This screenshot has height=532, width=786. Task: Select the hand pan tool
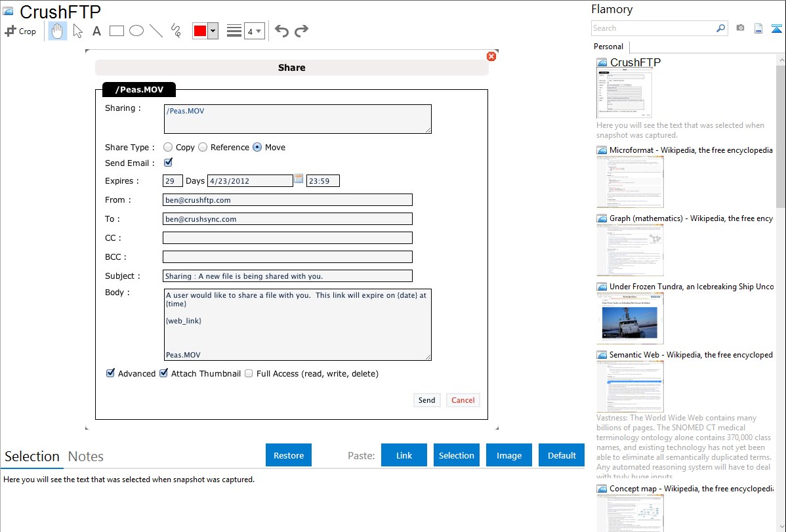[57, 31]
